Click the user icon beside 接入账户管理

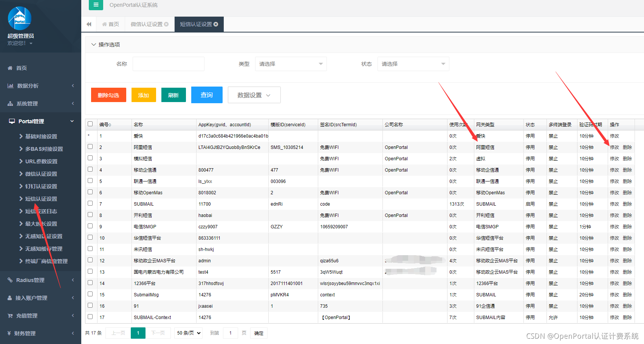10,298
